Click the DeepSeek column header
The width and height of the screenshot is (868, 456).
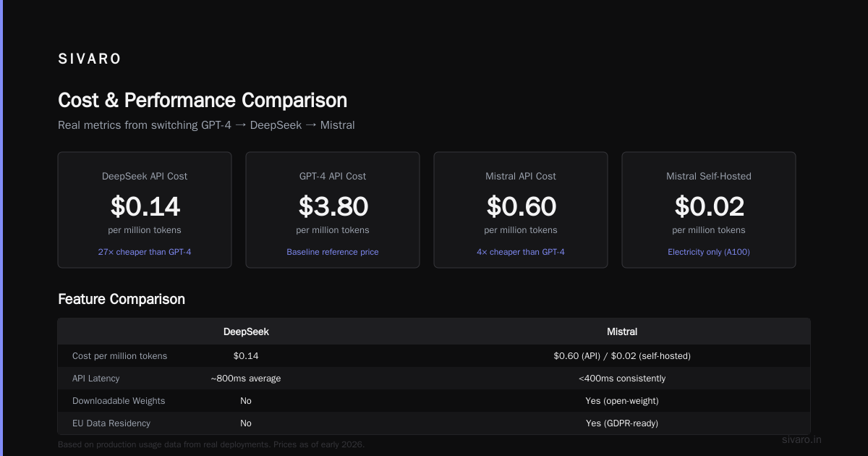click(246, 332)
